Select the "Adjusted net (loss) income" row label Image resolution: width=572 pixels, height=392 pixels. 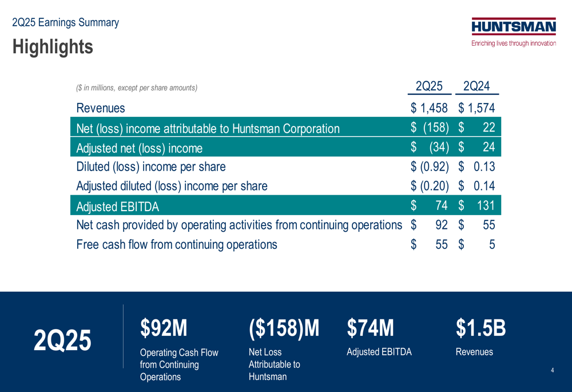tap(140, 148)
